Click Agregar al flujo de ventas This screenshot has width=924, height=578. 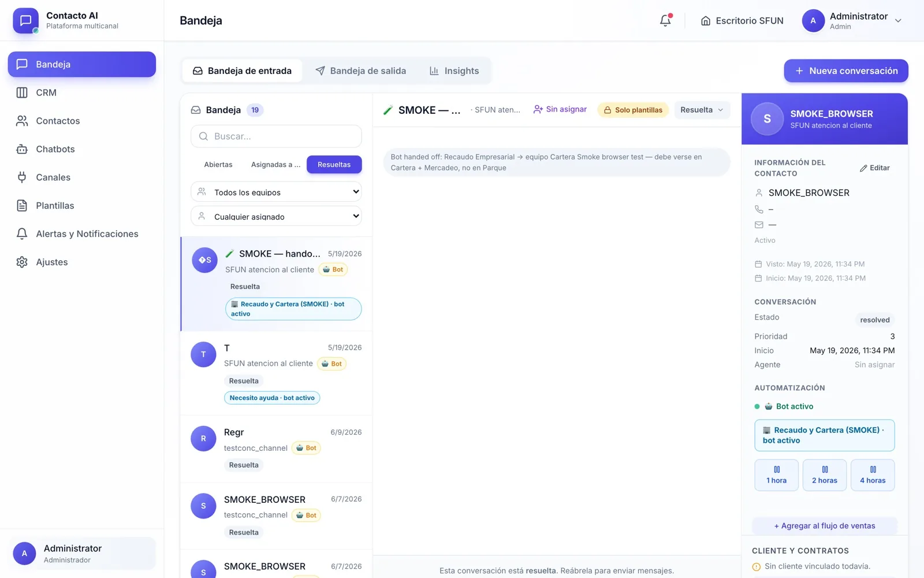(825, 526)
